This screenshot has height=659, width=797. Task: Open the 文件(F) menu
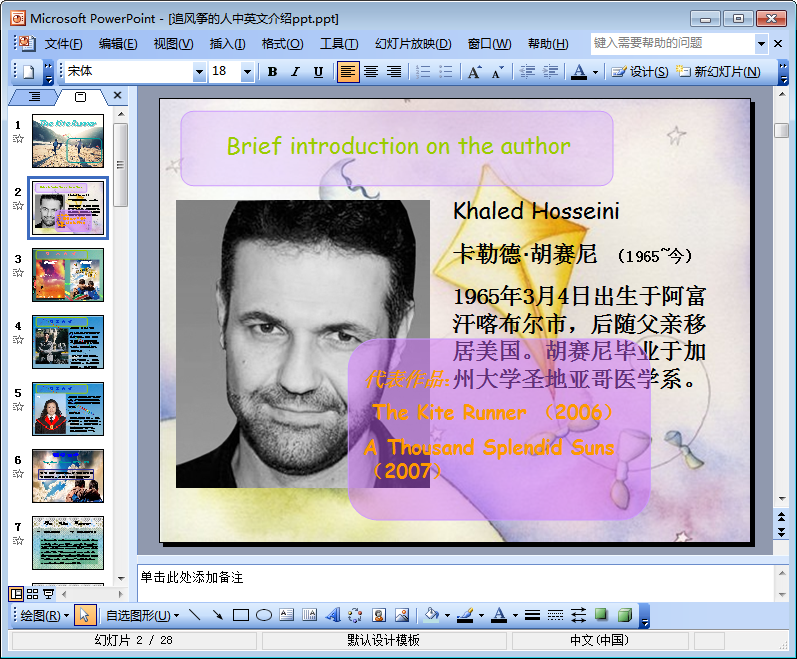tap(64, 44)
